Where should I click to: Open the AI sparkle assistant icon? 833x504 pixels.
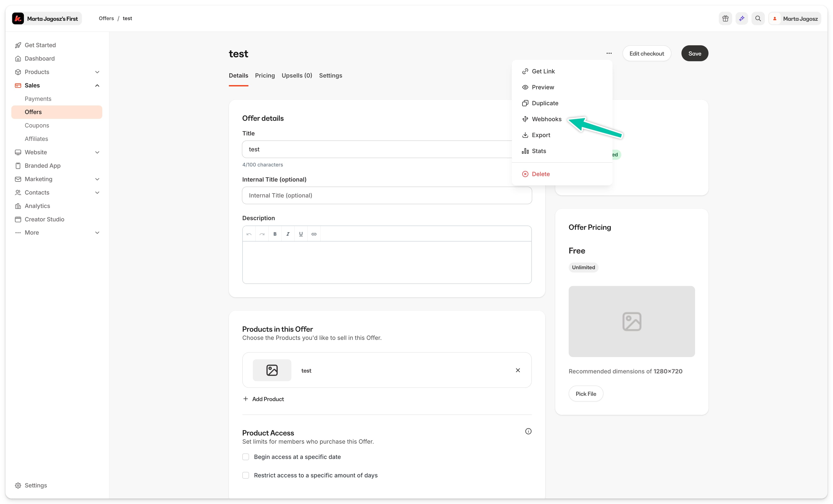click(x=742, y=19)
